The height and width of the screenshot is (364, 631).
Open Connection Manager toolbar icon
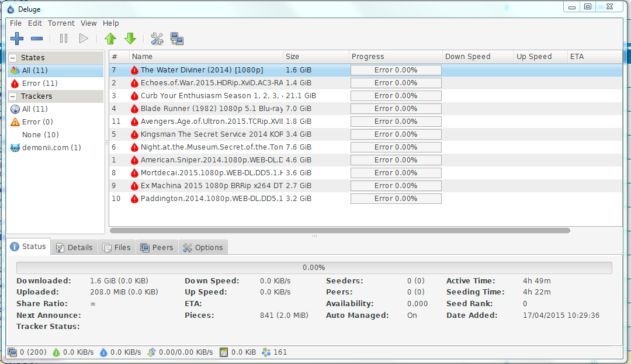[x=177, y=39]
